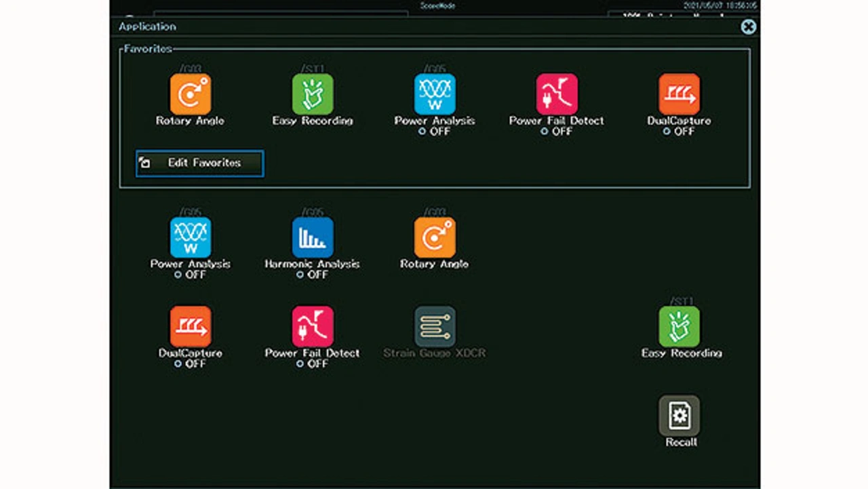Toggle OFF indicator under Favorites Power Fail Detect
The height and width of the screenshot is (489, 868).
point(556,132)
